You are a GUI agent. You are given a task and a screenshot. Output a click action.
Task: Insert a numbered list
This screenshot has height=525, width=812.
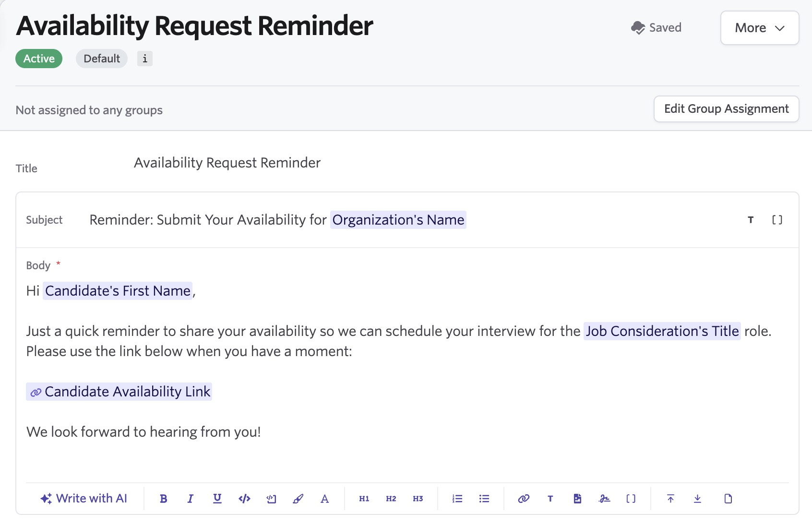[457, 499]
